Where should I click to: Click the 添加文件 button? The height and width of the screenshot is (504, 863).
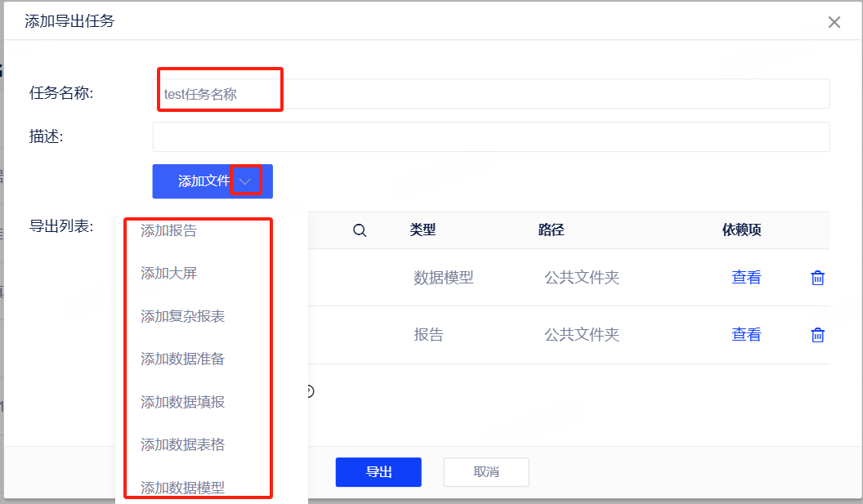203,181
